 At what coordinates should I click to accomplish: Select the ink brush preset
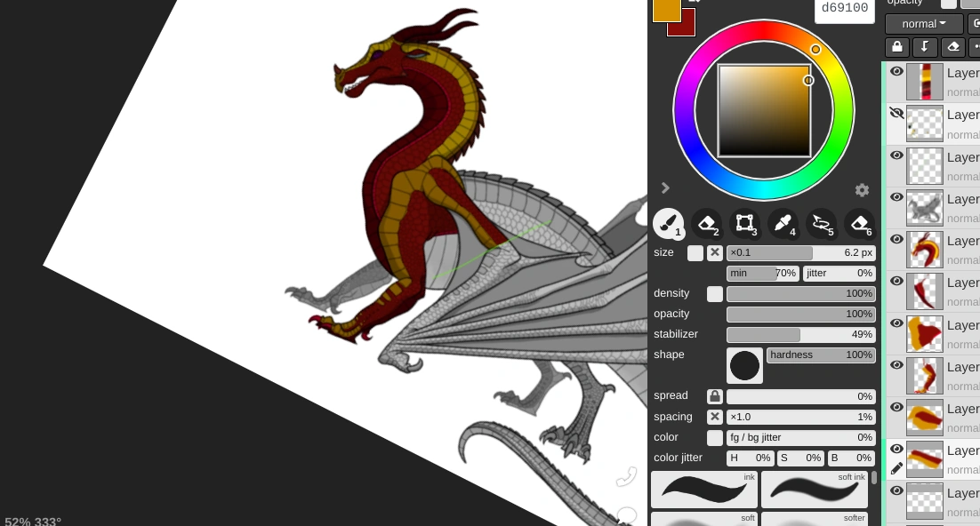[x=703, y=489]
